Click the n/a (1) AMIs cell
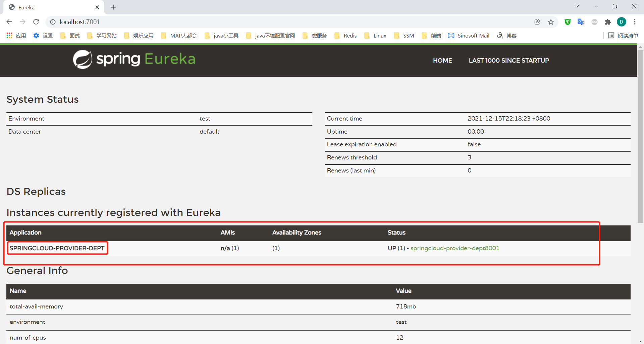 tap(230, 248)
